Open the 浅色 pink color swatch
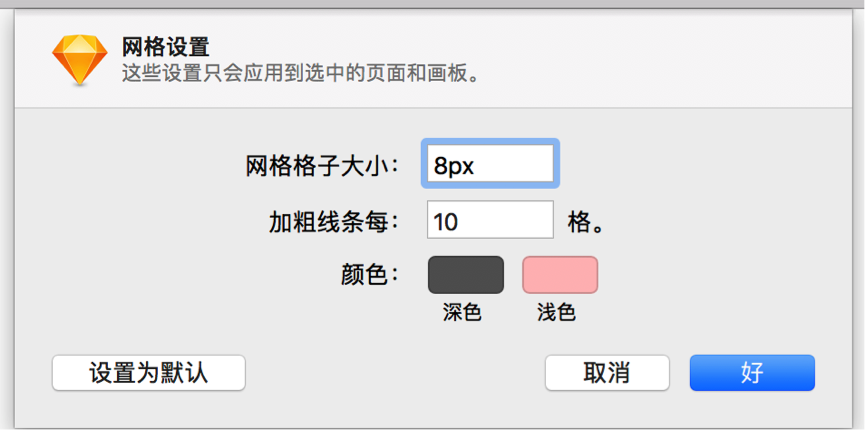The height and width of the screenshot is (430, 865). [560, 275]
